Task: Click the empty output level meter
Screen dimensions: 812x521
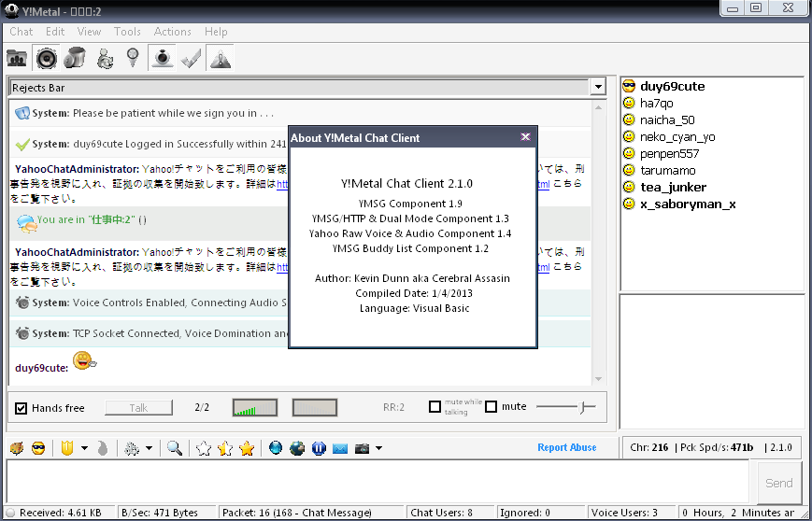Action: [315, 408]
